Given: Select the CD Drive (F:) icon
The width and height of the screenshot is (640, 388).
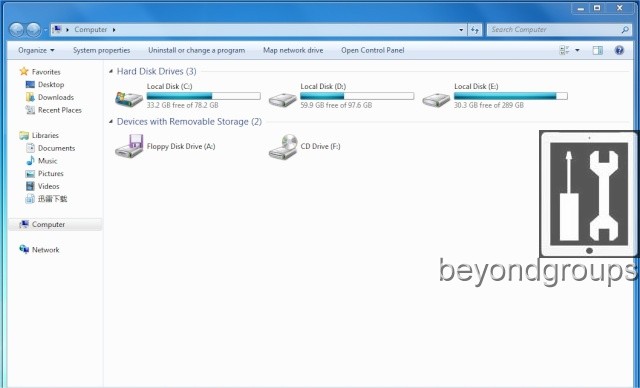Looking at the screenshot, I should pos(283,147).
